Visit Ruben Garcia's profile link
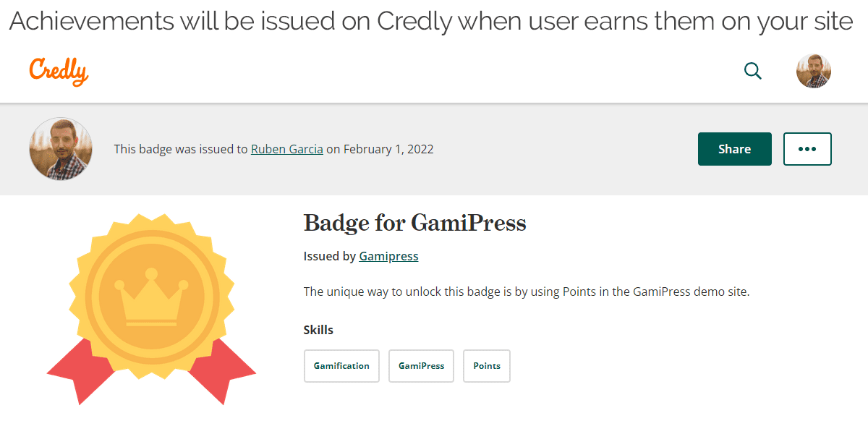Screen dimensions: 868x434 (x=286, y=149)
